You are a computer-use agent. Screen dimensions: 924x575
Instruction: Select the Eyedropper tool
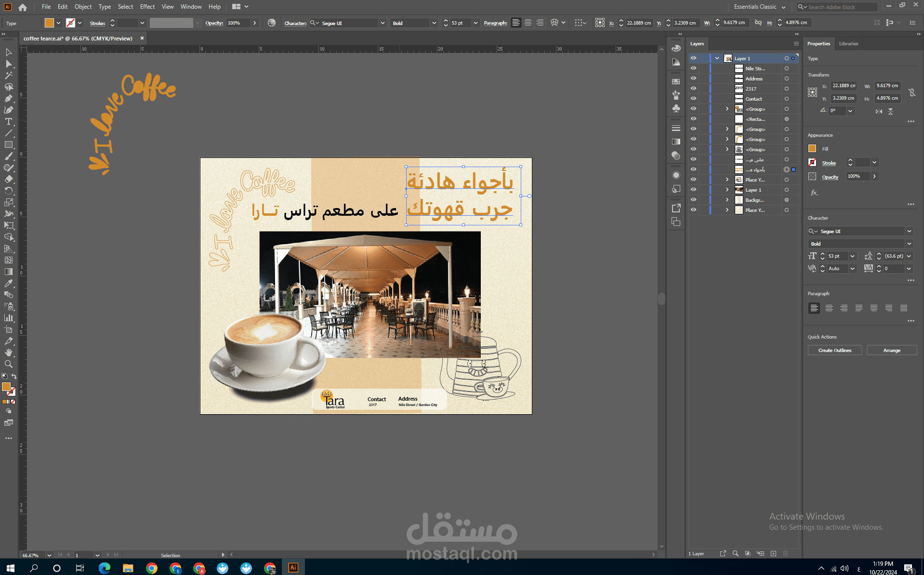tap(9, 284)
